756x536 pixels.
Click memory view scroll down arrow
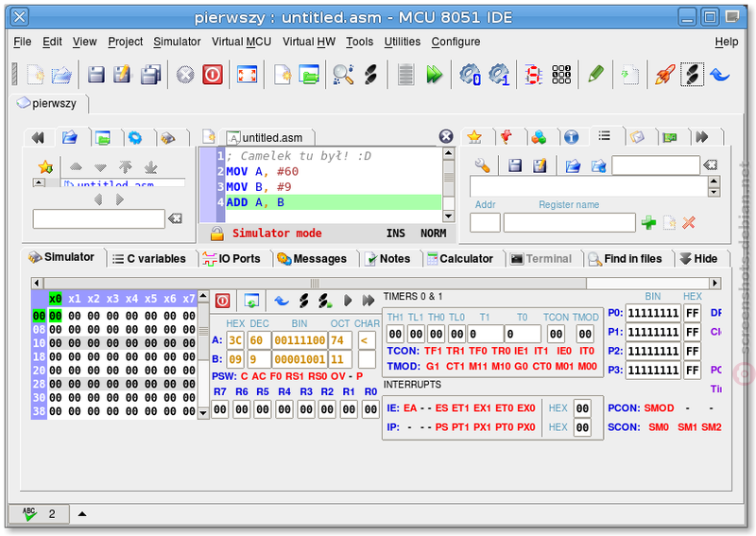(x=203, y=413)
